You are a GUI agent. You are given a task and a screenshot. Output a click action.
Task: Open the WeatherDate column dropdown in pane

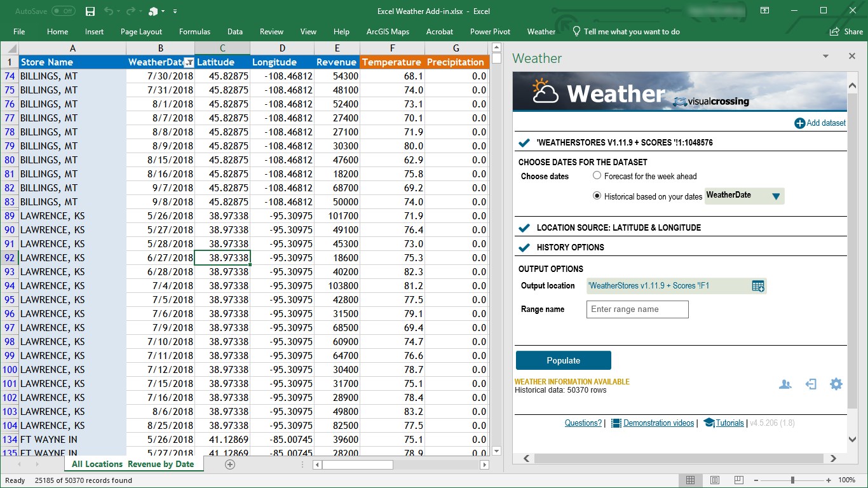[775, 196]
